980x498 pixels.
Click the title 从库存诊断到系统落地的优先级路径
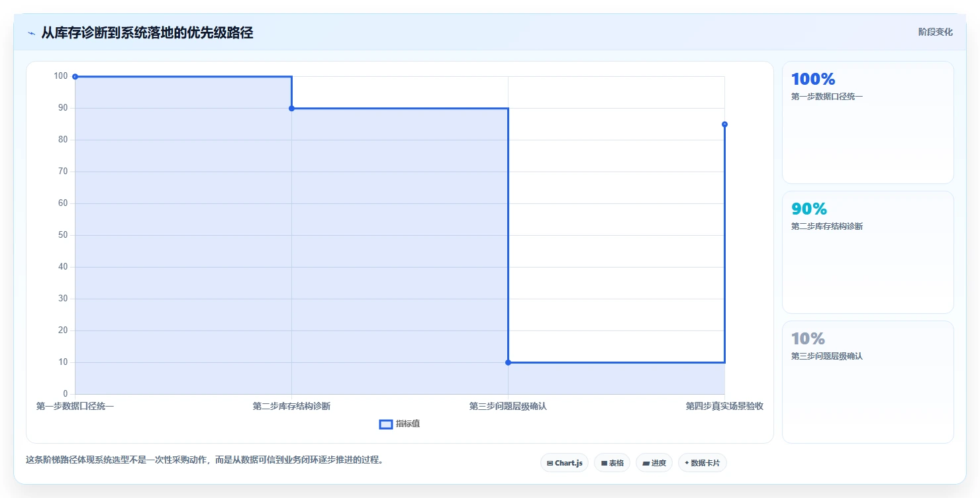coord(147,32)
